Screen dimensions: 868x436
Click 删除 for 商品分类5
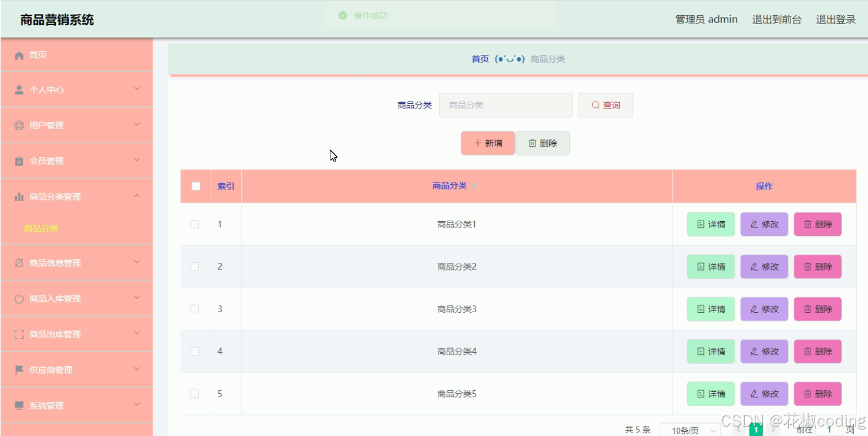coord(818,394)
